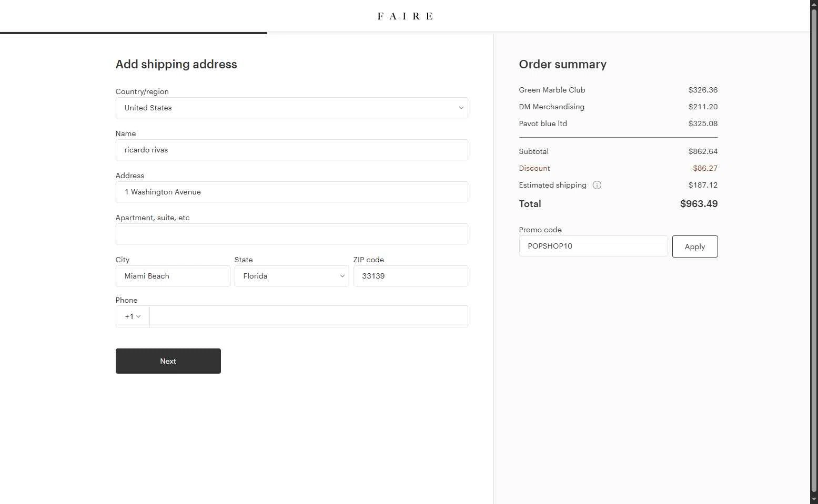Focus the Address input field
The image size is (818, 504).
pyautogui.click(x=291, y=192)
